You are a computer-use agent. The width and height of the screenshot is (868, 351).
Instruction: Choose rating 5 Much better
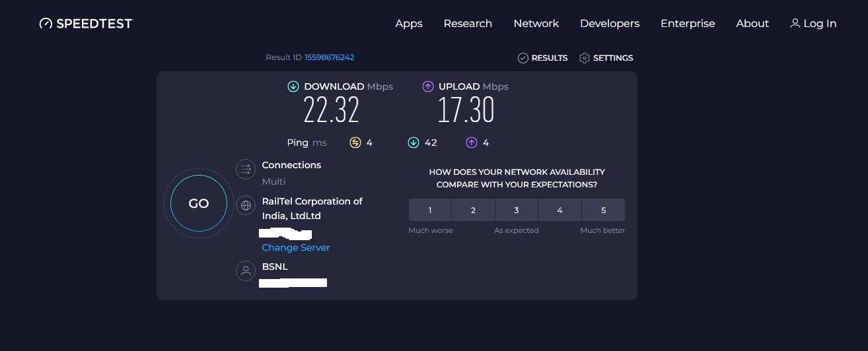603,210
